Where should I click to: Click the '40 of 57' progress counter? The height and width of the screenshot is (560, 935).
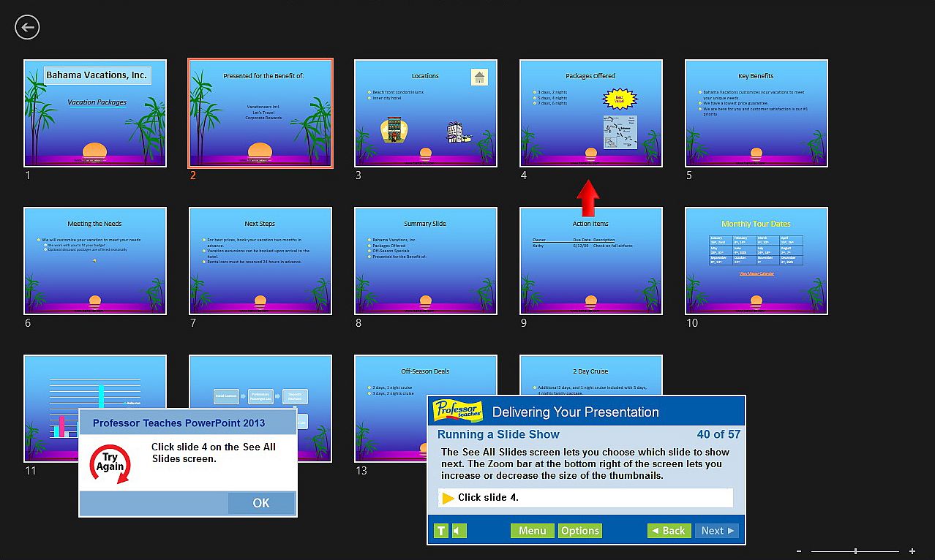point(718,434)
